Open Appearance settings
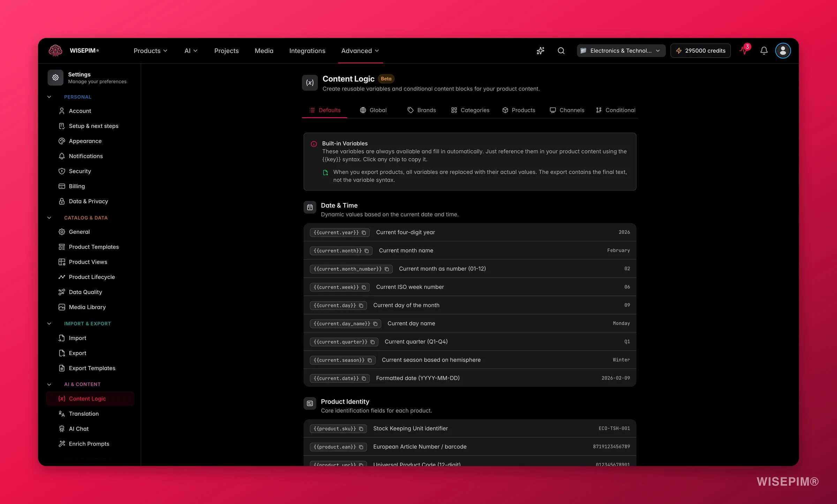The image size is (837, 504). (90, 141)
